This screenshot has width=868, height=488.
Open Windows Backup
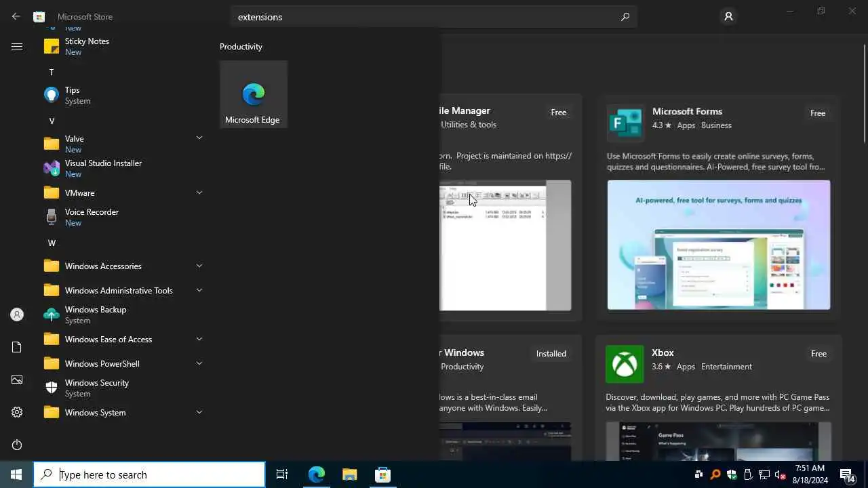point(122,314)
